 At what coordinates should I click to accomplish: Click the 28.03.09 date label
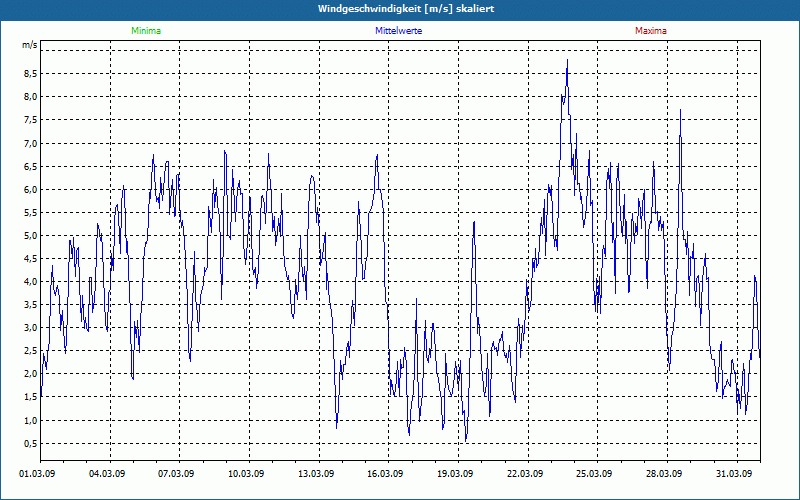(664, 474)
